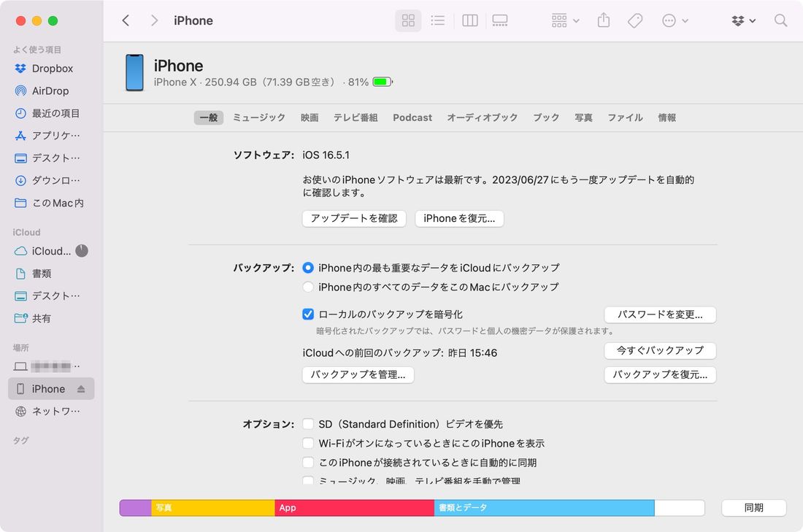Click the バックアップを復元... button

[660, 375]
